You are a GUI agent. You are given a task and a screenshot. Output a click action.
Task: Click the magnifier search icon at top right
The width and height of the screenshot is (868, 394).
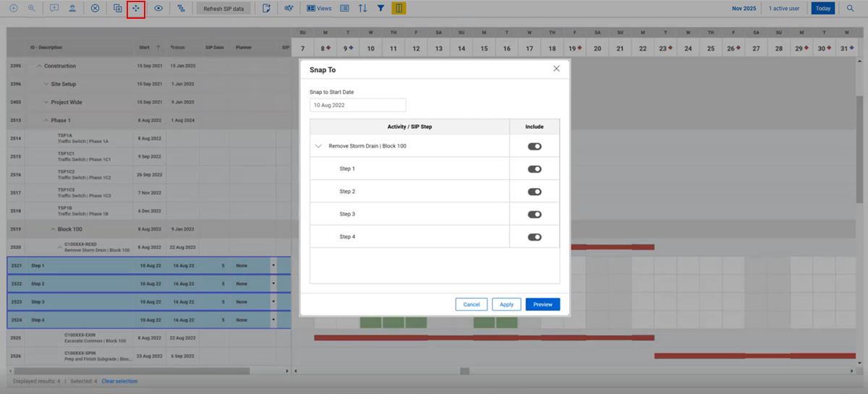[851, 9]
